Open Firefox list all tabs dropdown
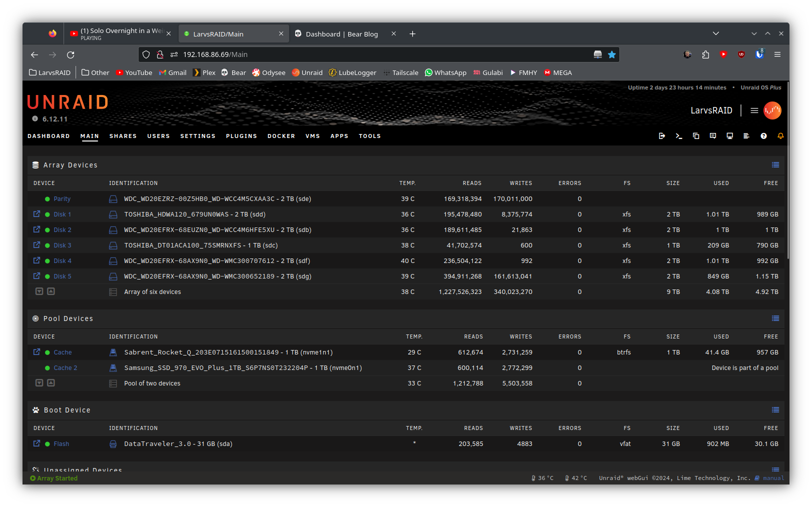812x507 pixels. click(716, 33)
